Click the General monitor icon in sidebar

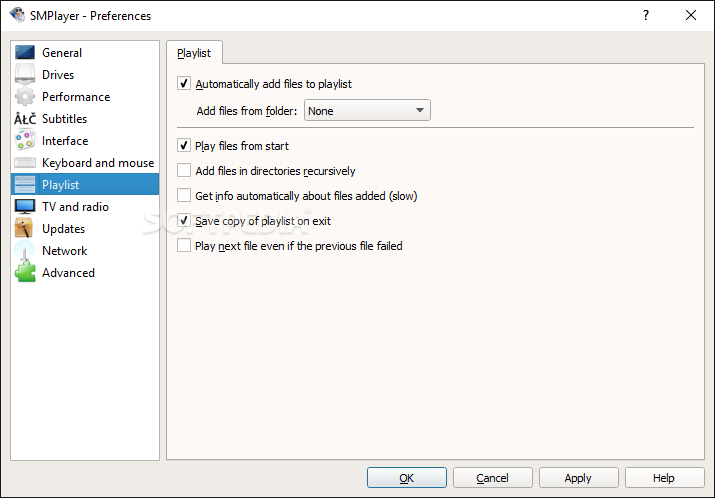(x=25, y=53)
